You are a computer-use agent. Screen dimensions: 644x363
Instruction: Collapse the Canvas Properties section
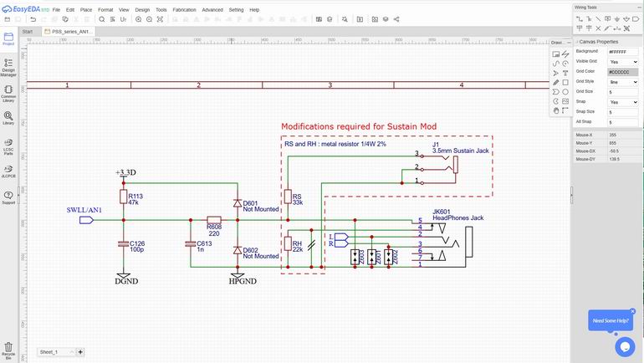tap(576, 42)
